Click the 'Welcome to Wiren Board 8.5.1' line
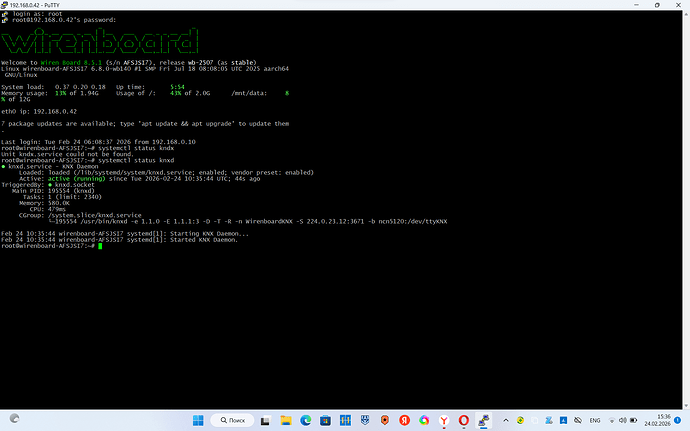Viewport: 690px width, 431px height. click(x=128, y=63)
